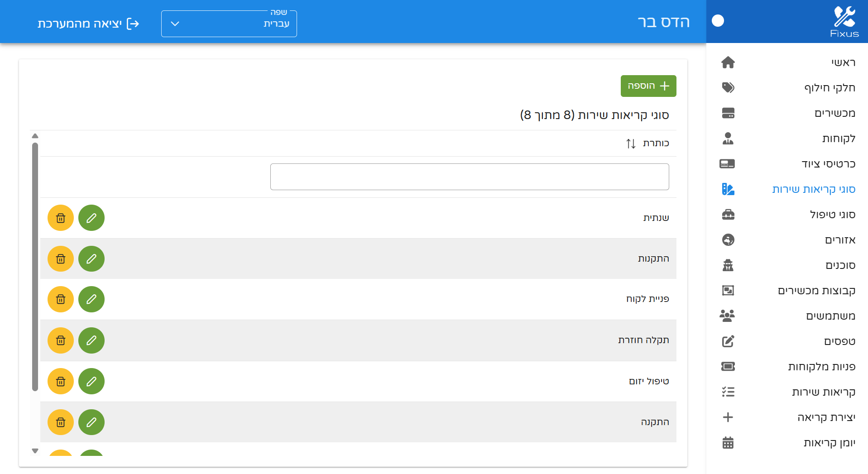The height and width of the screenshot is (474, 868).
Task: Click the person icon for לקוחות
Action: [728, 139]
